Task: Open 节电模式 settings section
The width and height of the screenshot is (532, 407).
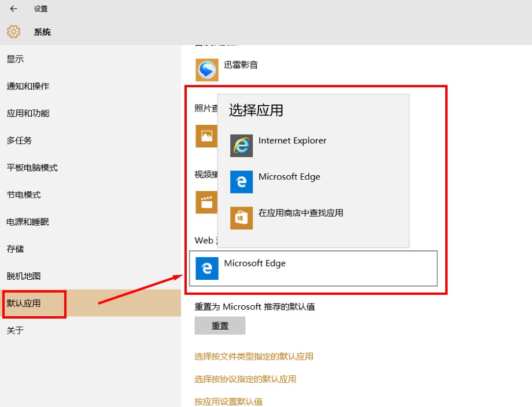Action: [x=90, y=195]
